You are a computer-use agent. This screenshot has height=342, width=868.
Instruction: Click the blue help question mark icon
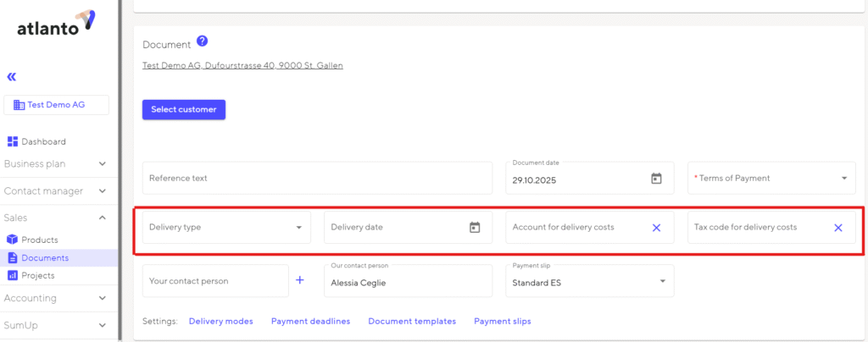click(202, 41)
